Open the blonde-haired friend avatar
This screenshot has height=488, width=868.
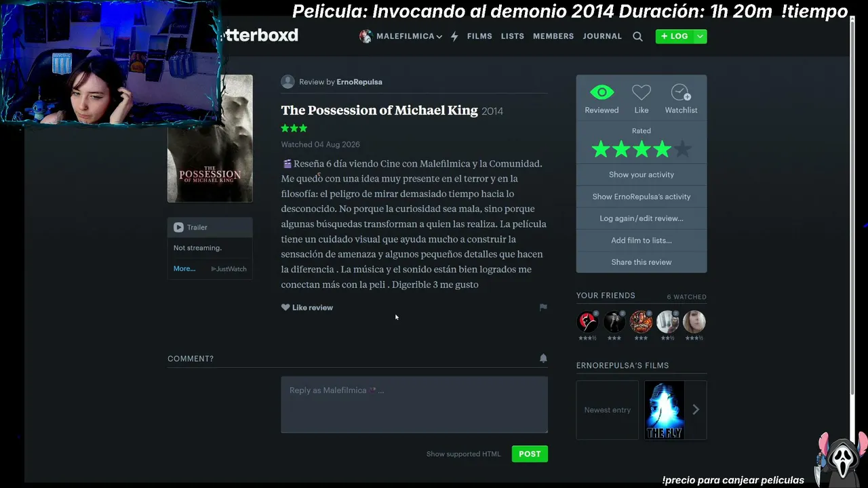pyautogui.click(x=694, y=321)
